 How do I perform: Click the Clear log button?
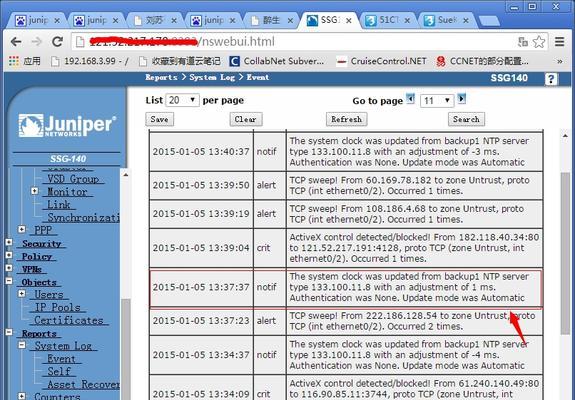point(246,119)
